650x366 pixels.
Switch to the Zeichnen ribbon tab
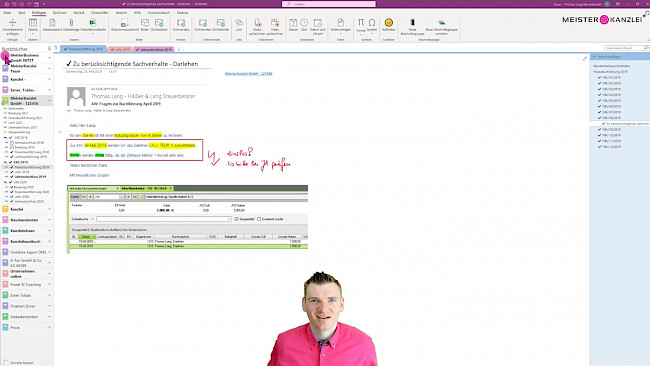click(x=59, y=13)
